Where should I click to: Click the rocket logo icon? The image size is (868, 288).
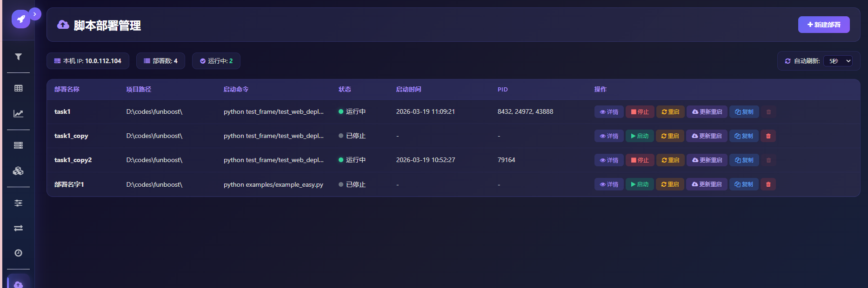click(21, 19)
